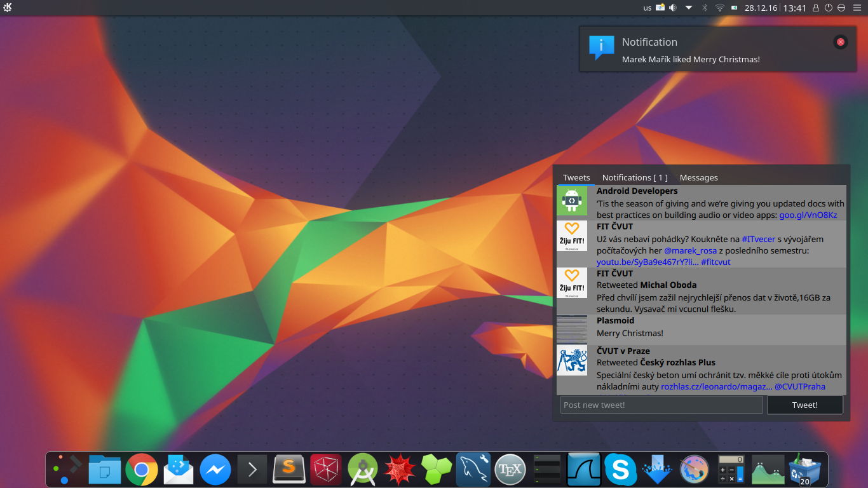Toggle Bluetooth in the system tray
Image resolution: width=868 pixels, height=488 pixels.
pyautogui.click(x=704, y=8)
